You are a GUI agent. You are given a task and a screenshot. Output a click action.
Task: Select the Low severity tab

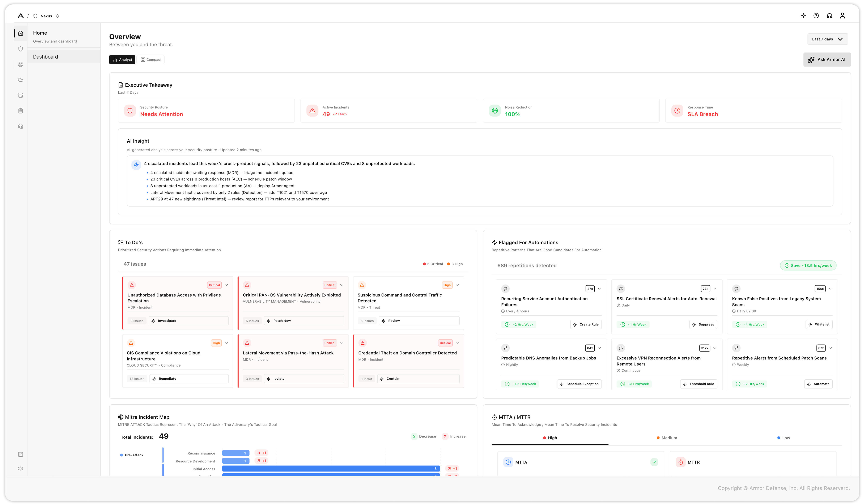tap(783, 438)
